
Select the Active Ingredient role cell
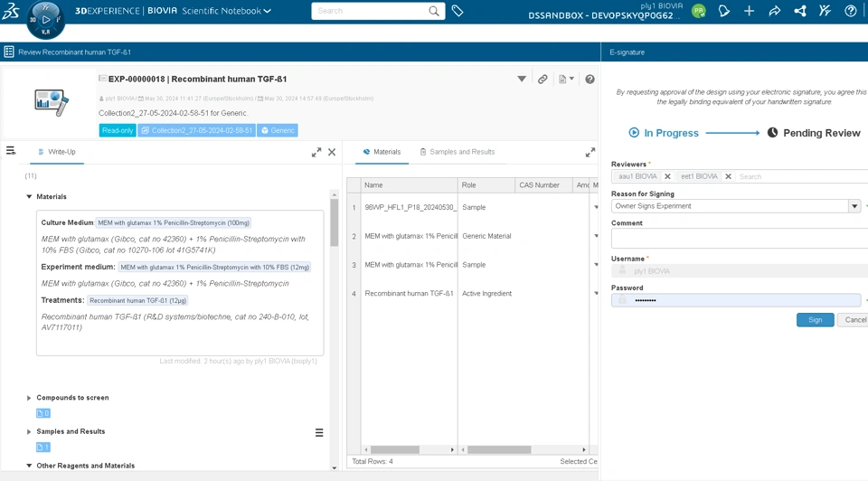(x=486, y=294)
